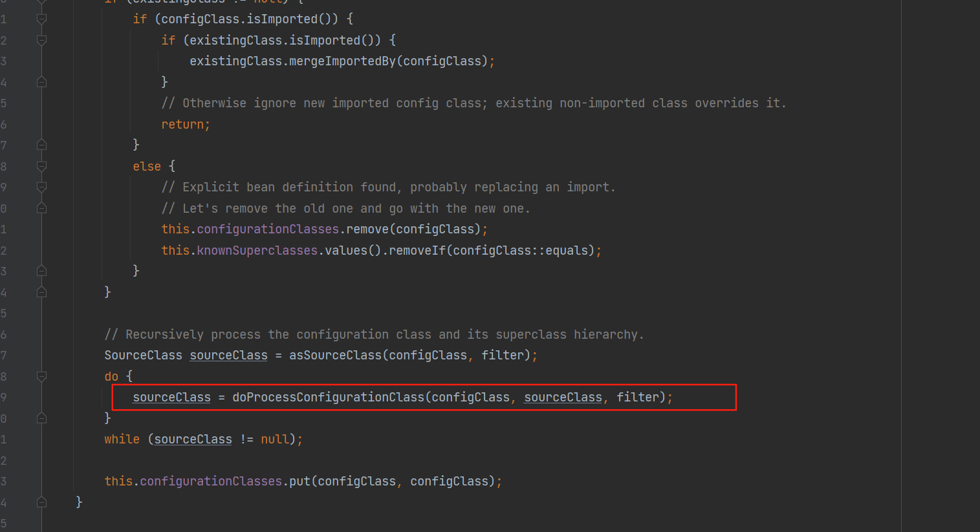This screenshot has width=980, height=532.
Task: Click the 'configClass::equals' method reference
Action: tap(520, 250)
